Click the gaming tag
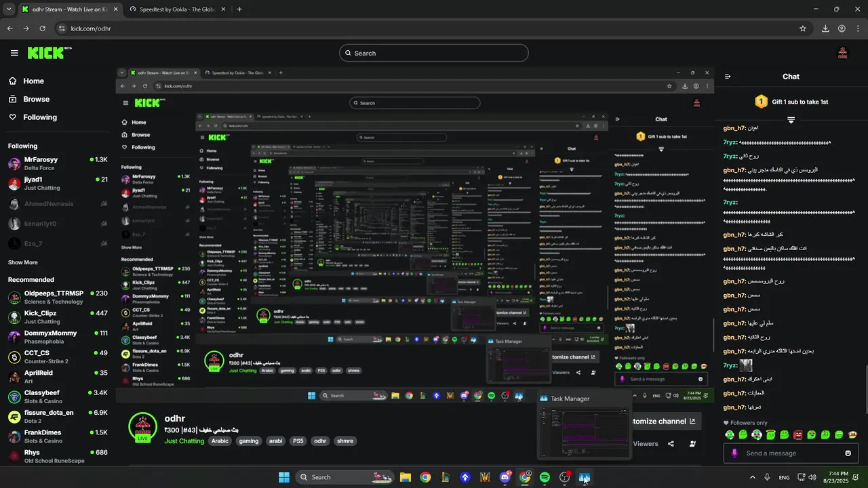The width and height of the screenshot is (868, 488). tap(249, 441)
